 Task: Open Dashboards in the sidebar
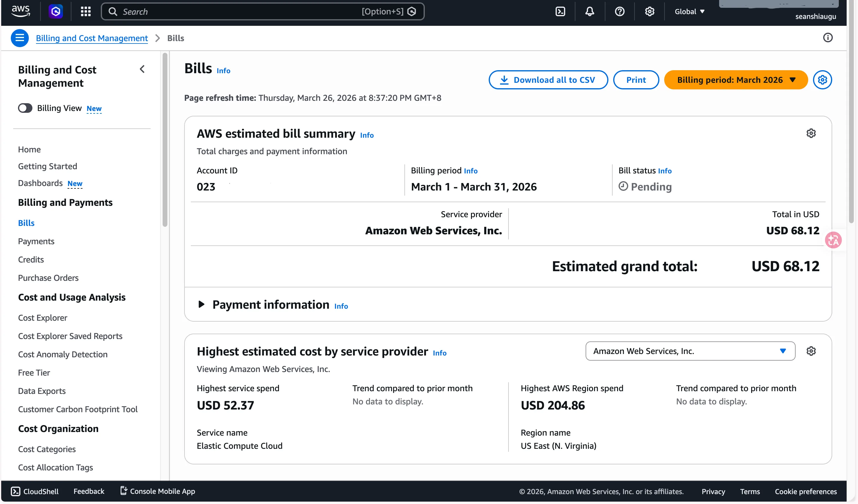pyautogui.click(x=40, y=183)
